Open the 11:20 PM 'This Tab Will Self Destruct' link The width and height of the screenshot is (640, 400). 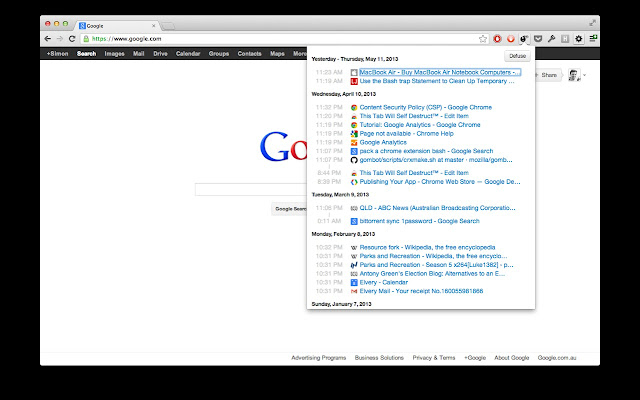click(414, 116)
